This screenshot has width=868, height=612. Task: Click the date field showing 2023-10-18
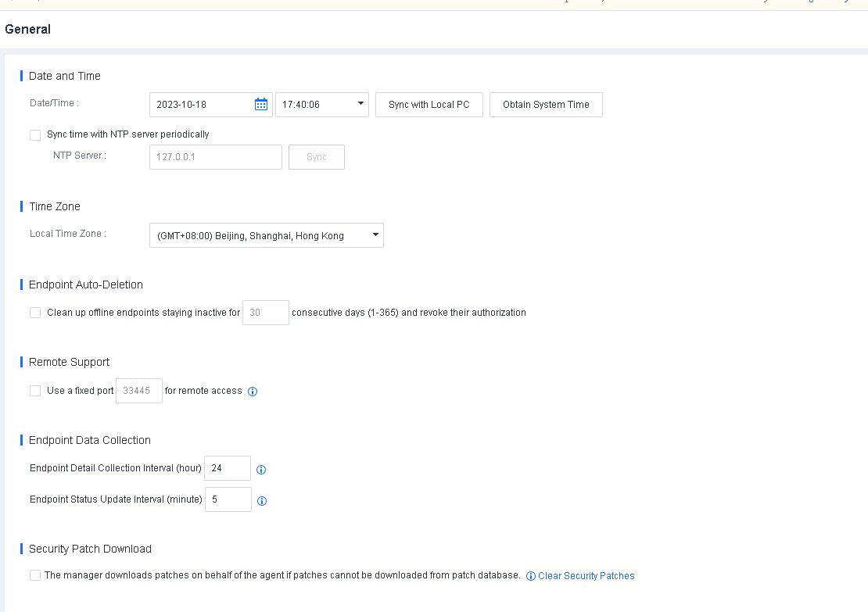[x=202, y=105]
